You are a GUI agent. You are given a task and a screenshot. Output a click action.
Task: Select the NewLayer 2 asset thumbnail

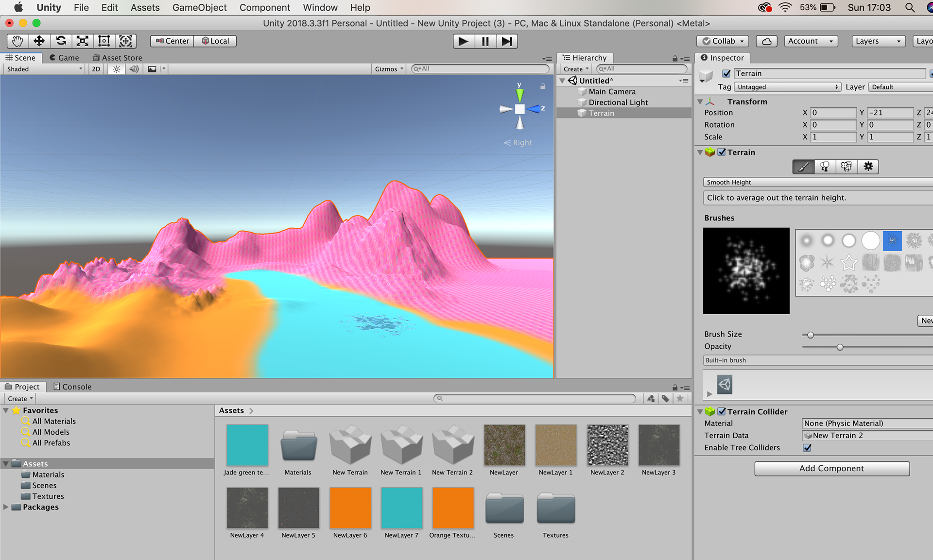click(607, 445)
